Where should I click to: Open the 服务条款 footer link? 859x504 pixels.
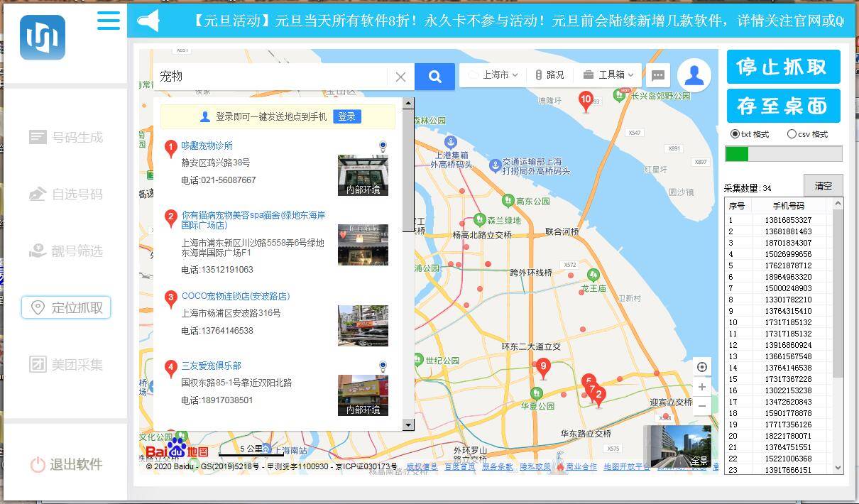[x=498, y=466]
